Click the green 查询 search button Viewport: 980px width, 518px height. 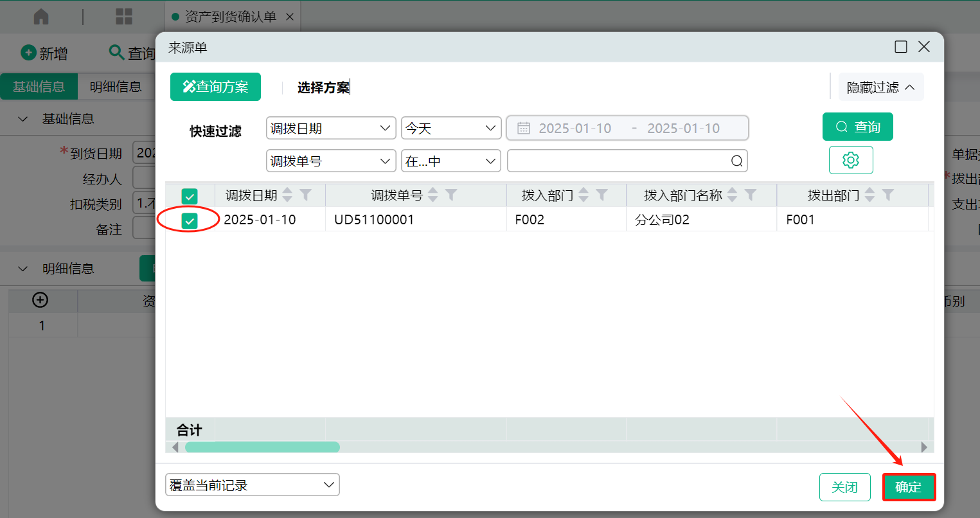857,127
